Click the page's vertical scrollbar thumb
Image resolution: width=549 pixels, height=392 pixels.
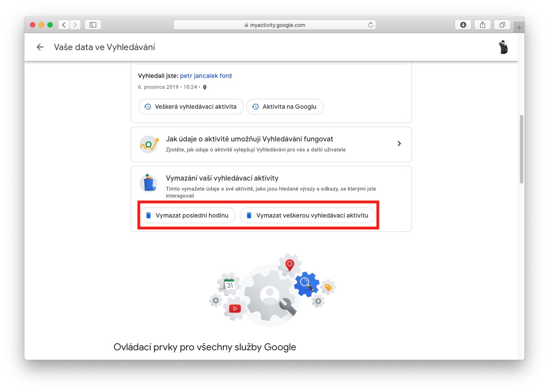(521, 149)
